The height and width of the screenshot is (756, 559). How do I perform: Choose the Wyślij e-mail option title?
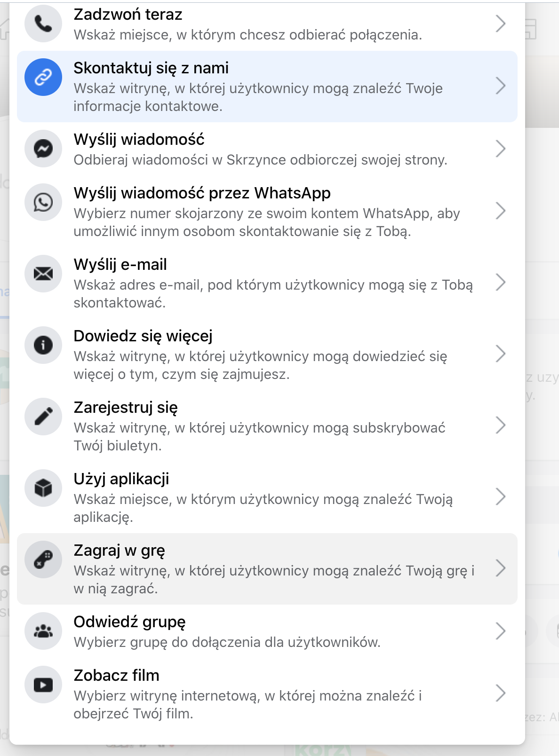120,265
